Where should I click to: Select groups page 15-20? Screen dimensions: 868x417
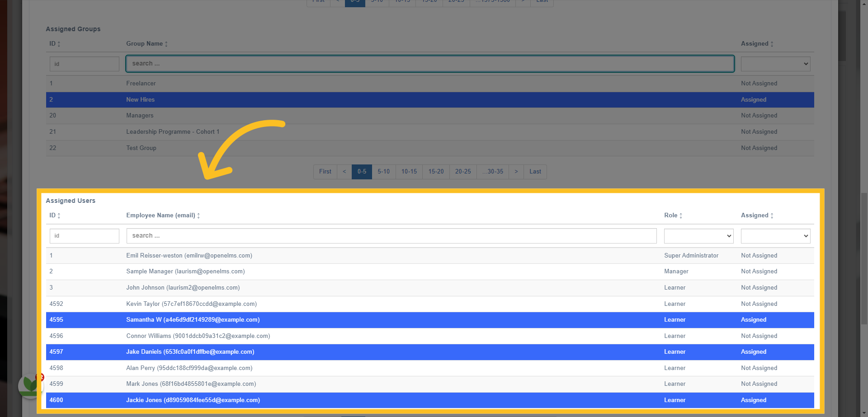pyautogui.click(x=436, y=172)
